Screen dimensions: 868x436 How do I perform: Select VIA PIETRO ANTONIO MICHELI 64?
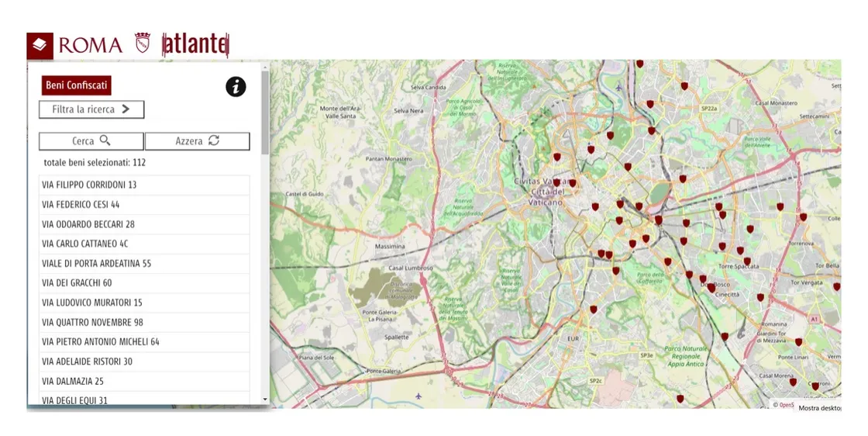144,342
